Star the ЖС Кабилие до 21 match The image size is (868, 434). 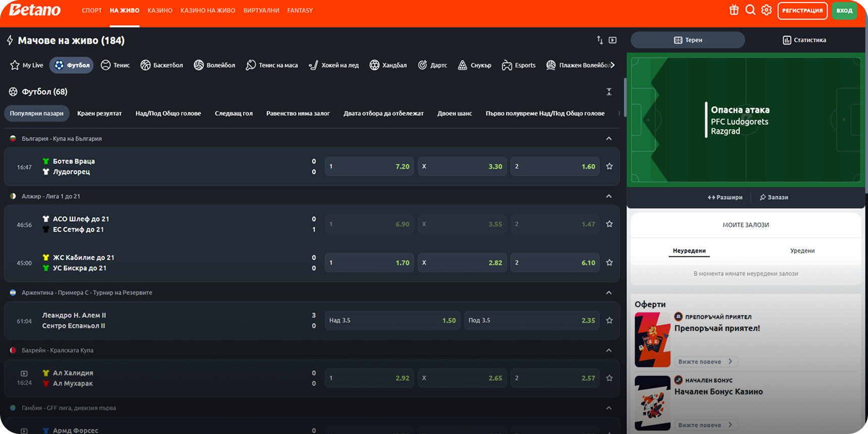point(609,263)
